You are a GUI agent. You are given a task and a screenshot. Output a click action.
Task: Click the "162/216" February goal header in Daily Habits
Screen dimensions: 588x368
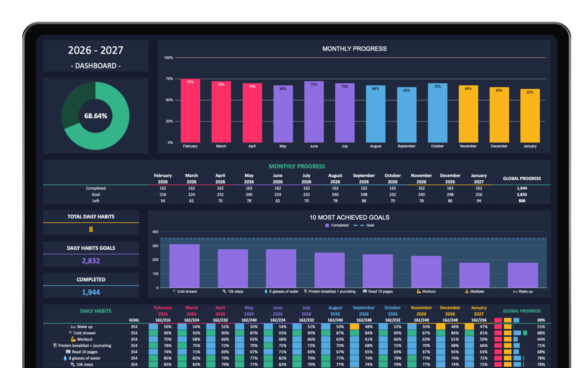click(x=163, y=320)
